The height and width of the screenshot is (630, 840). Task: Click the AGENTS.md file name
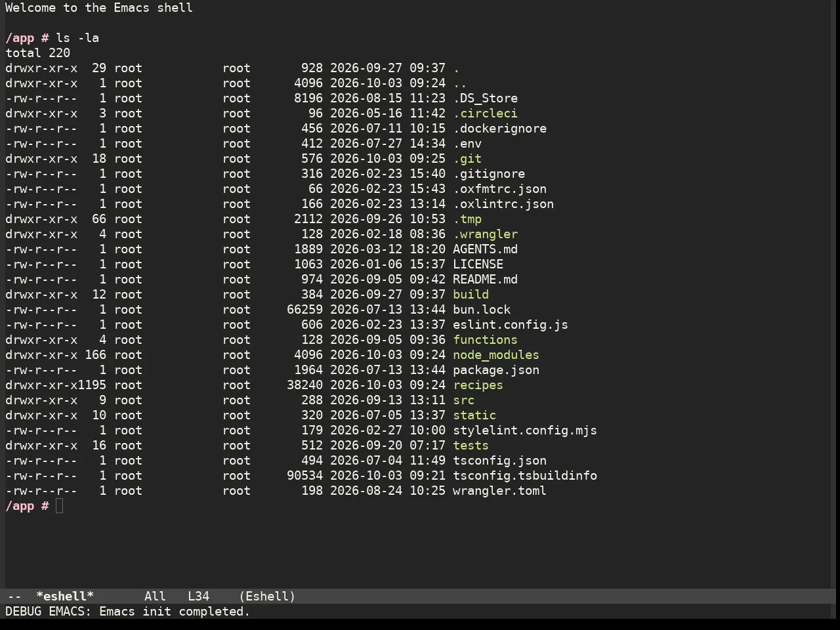(x=485, y=249)
